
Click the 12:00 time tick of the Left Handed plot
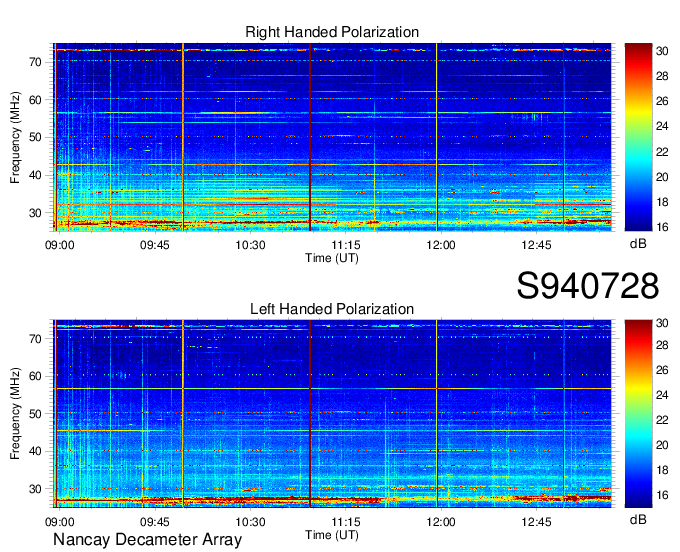(x=441, y=522)
